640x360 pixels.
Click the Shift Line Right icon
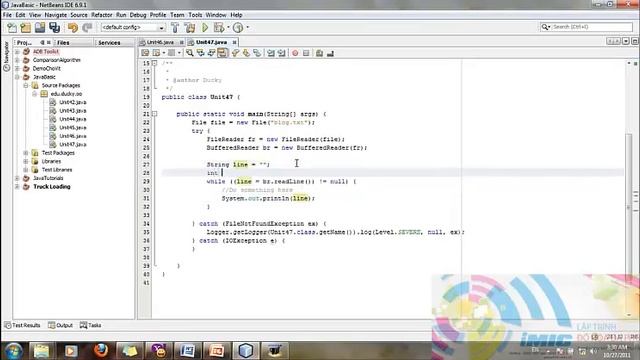[282, 53]
